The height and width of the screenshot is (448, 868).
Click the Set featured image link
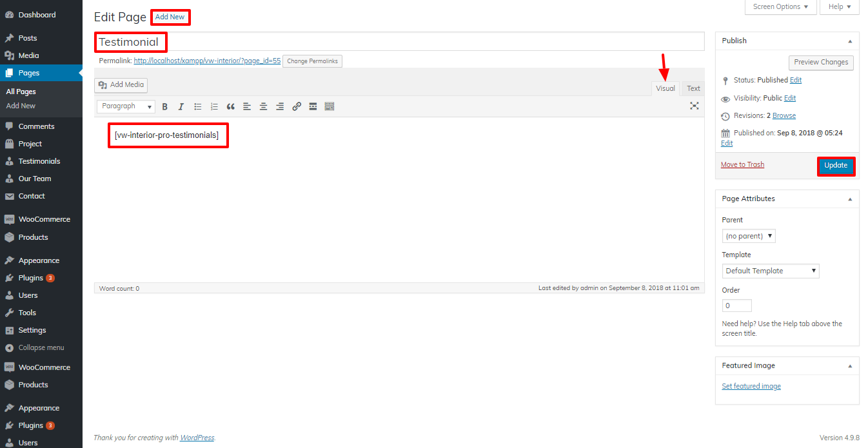[751, 386]
